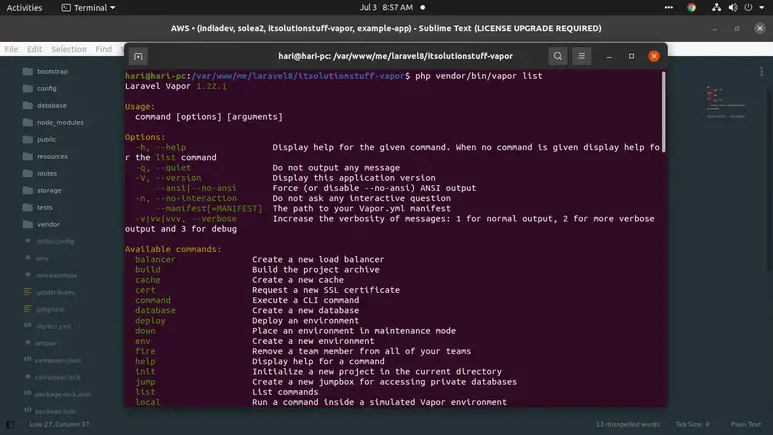Click 'Available commands:' heading in terminal
The image size is (773, 435).
[x=173, y=249]
